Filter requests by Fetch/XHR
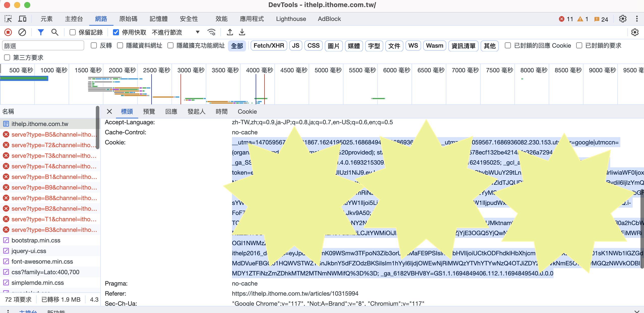The width and height of the screenshot is (644, 313). 269,46
